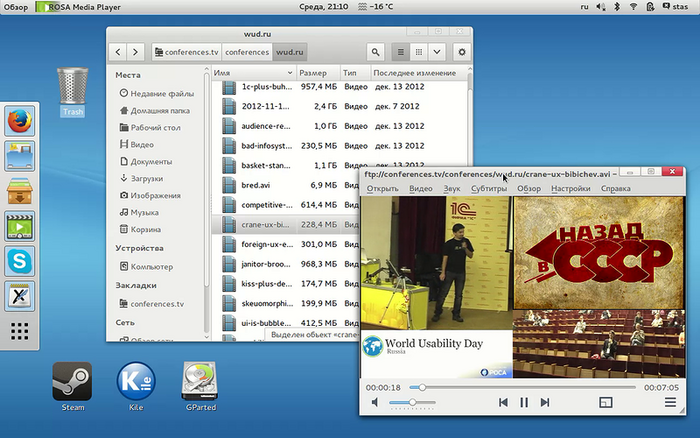700x438 pixels.
Task: Toggle the compact video view icon
Action: point(605,402)
